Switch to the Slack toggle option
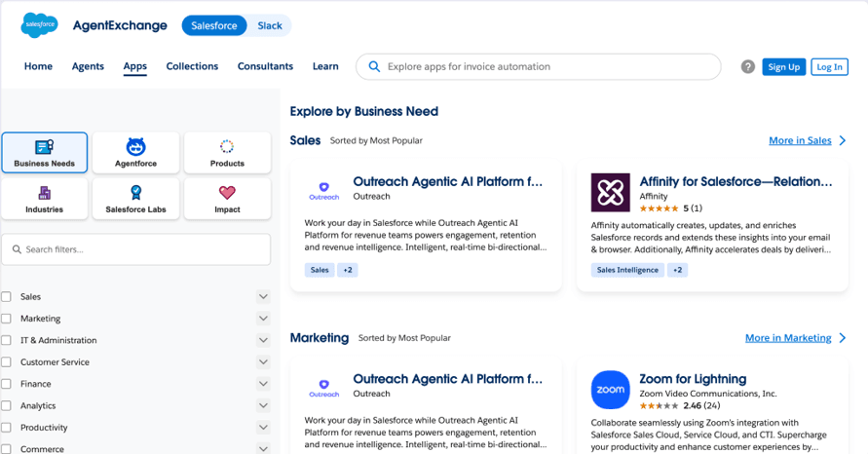This screenshot has width=868, height=454. 270,25
